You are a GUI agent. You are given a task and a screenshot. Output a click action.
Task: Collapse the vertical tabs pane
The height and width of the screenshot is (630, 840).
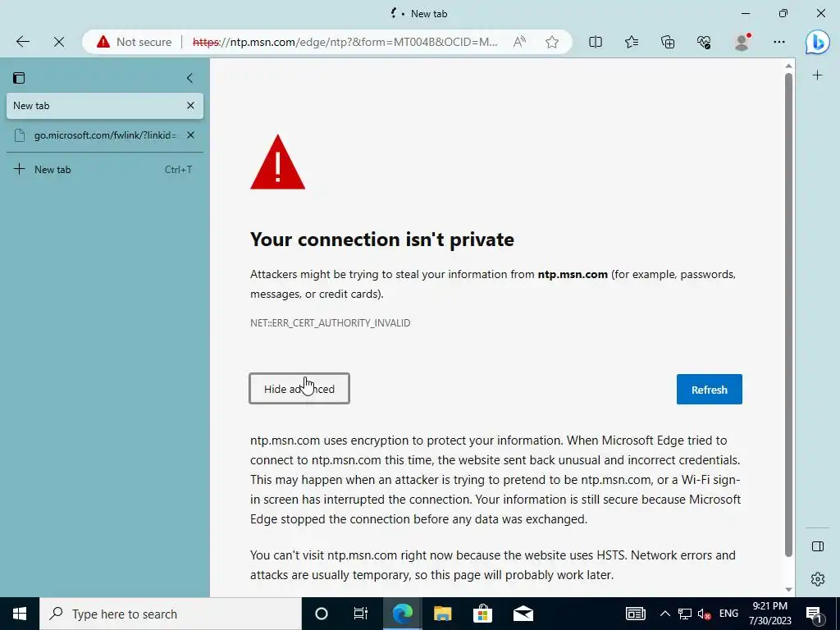pos(189,78)
